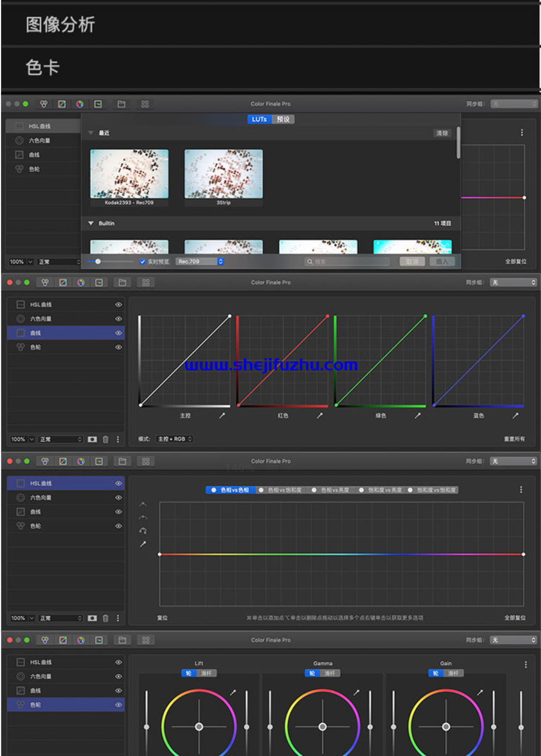The image size is (541, 756).
Task: Open the Rec.709 color space dropdown
Action: 200,262
